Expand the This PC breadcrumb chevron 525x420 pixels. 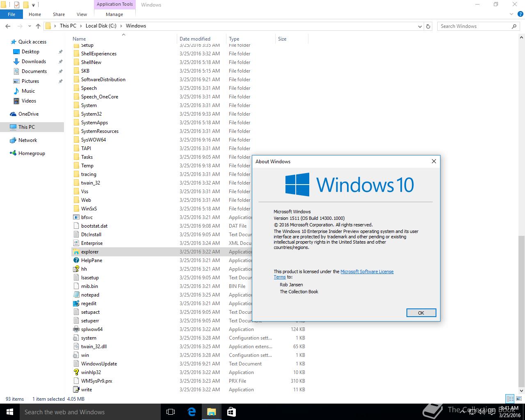(x=80, y=26)
